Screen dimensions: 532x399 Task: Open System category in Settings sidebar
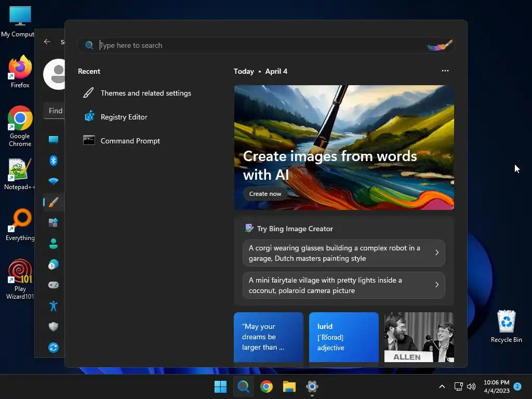tap(54, 139)
